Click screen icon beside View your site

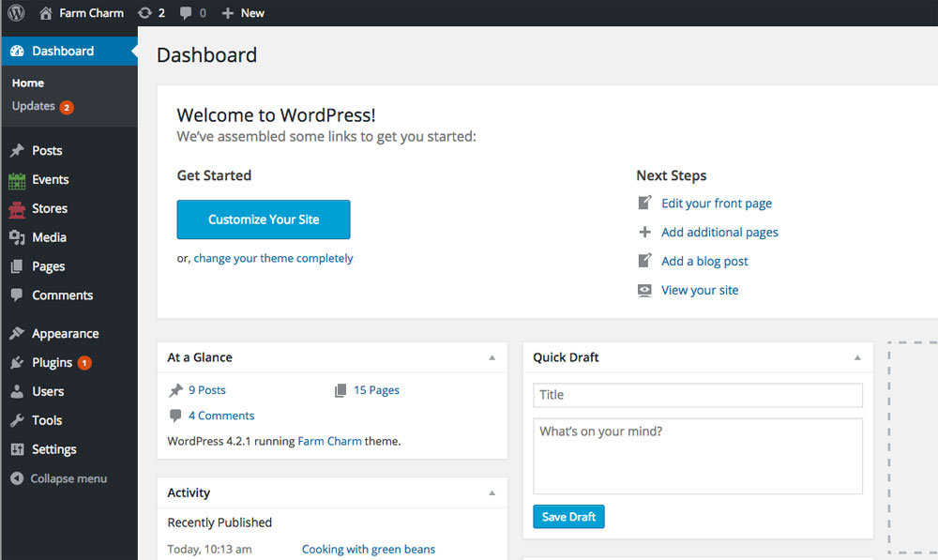(x=644, y=290)
